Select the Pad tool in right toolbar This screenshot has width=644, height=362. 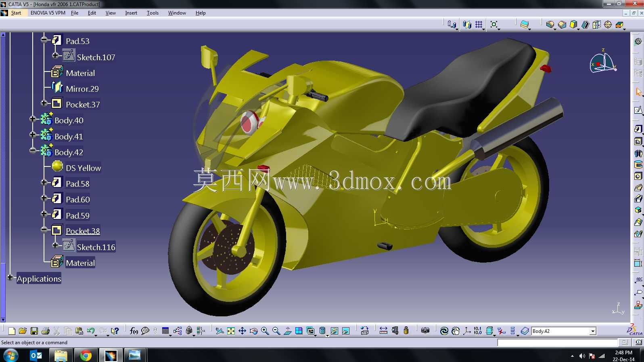coord(638,129)
